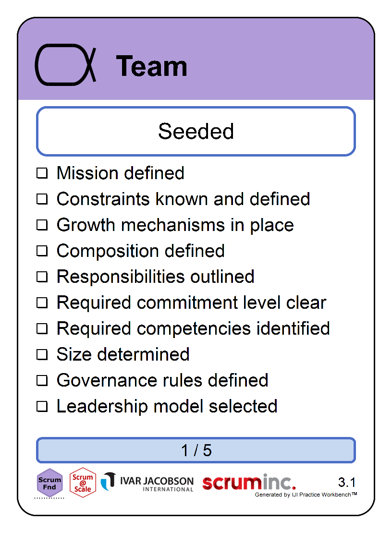
Task: Click the Seeded state box
Action: click(x=196, y=131)
